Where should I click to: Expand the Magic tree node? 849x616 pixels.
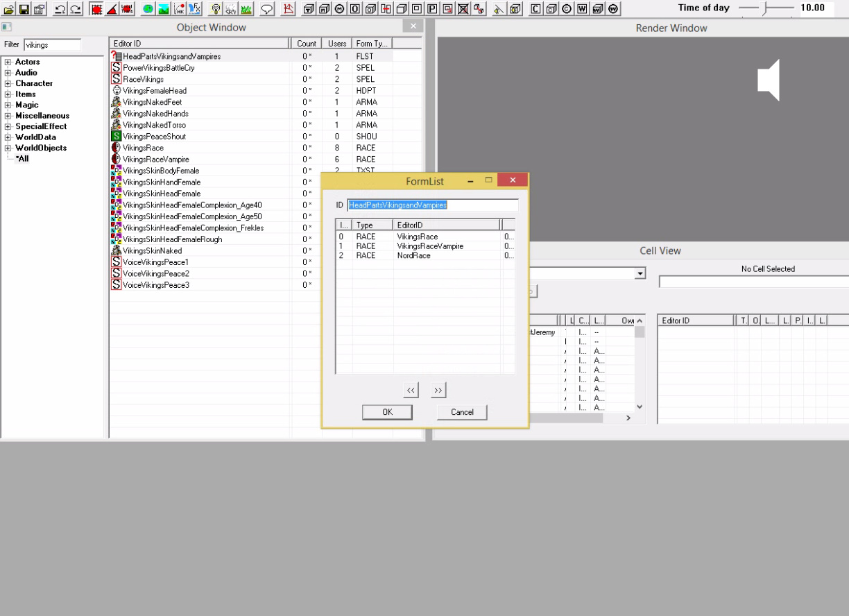tap(8, 105)
